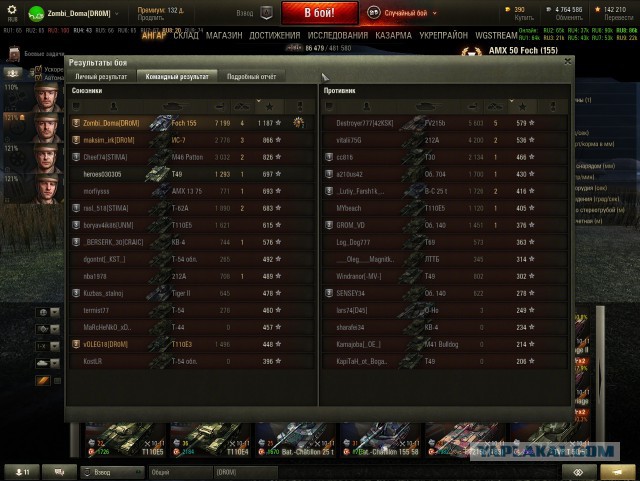Click the «Купить» gold link
640x481 pixels.
524,18
